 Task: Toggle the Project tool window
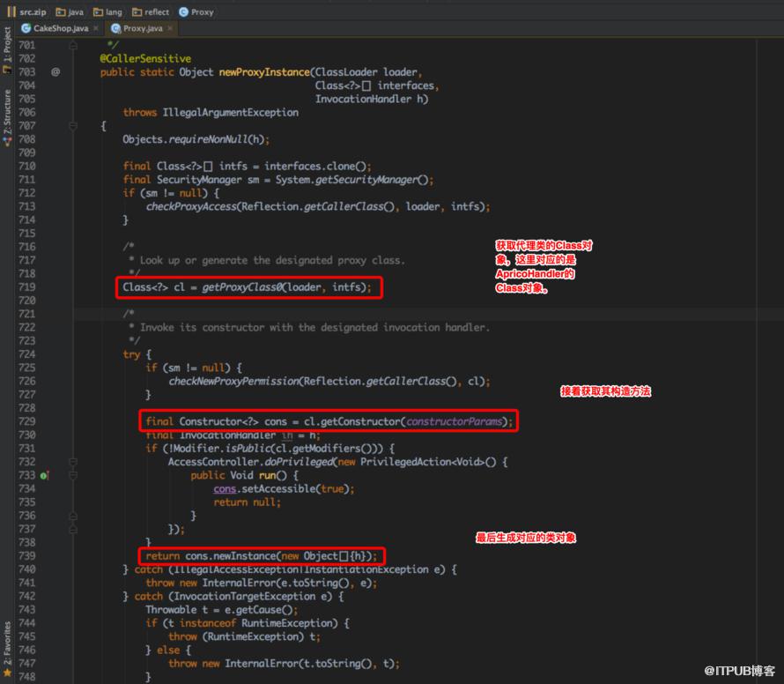[7, 50]
